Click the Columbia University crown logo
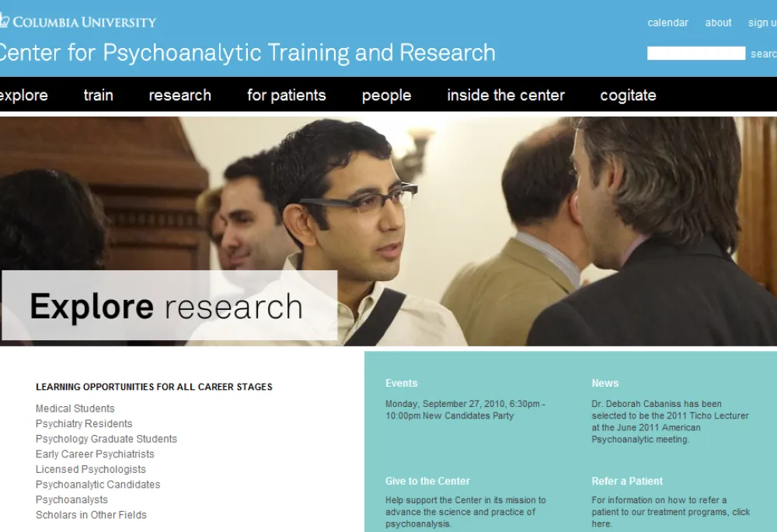 5,21
